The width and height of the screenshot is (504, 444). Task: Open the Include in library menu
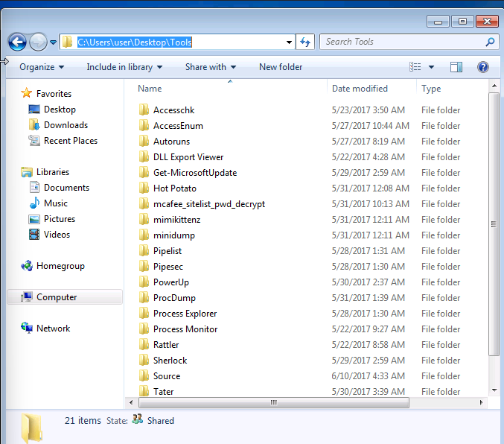coord(124,67)
